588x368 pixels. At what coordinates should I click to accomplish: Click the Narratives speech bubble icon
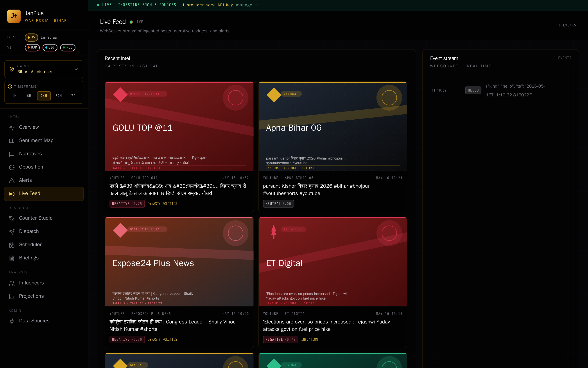click(x=12, y=154)
